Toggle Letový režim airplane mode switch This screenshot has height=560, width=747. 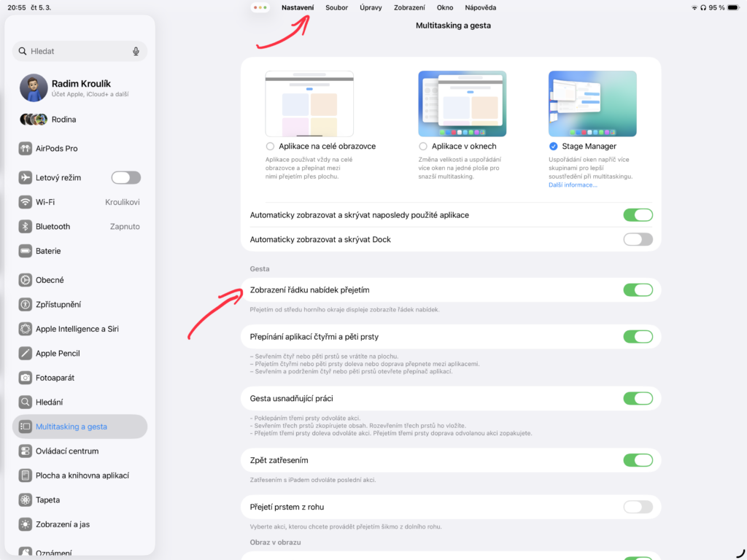pyautogui.click(x=125, y=178)
